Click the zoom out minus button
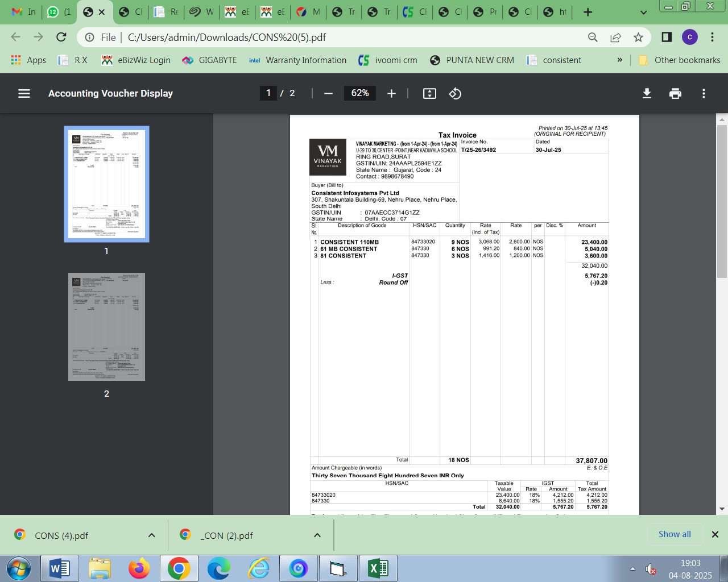 point(328,93)
